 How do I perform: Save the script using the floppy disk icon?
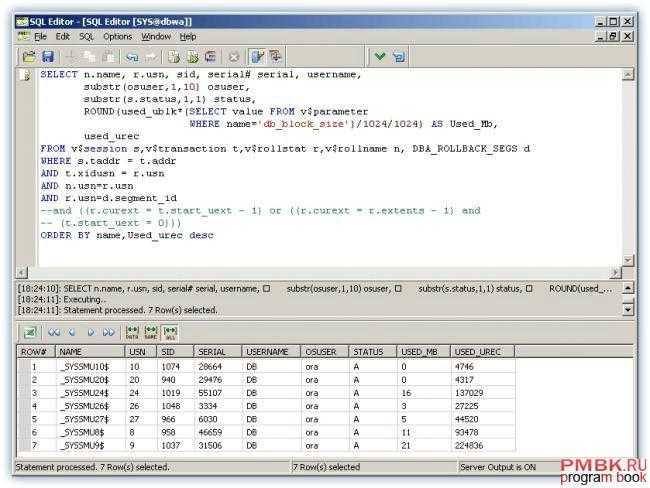tap(48, 57)
